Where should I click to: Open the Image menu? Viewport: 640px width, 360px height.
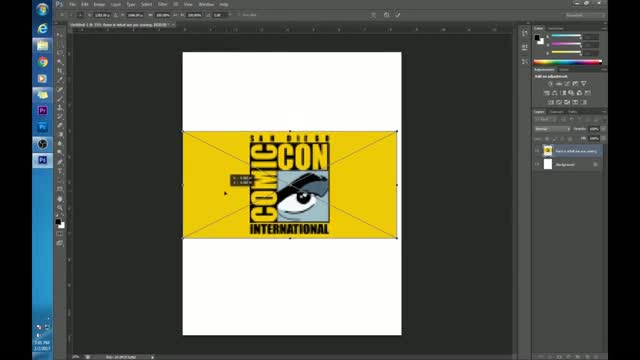(x=99, y=4)
